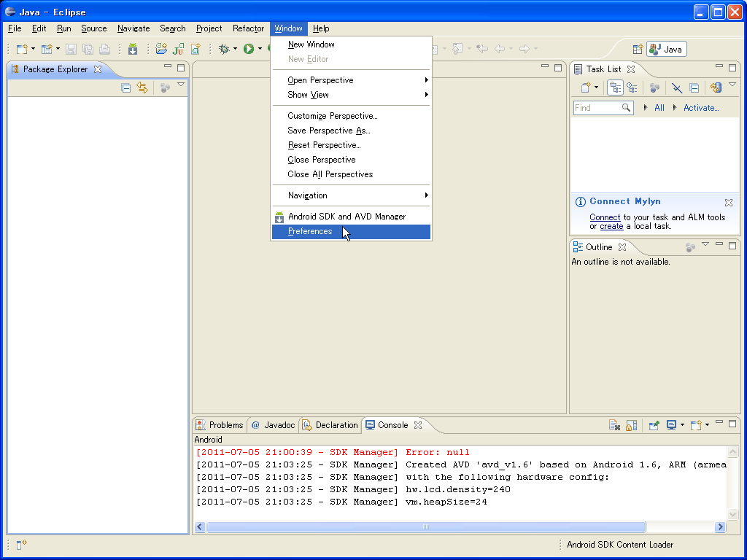Open the Help menu
Screen dimensions: 747x560
tap(321, 28)
